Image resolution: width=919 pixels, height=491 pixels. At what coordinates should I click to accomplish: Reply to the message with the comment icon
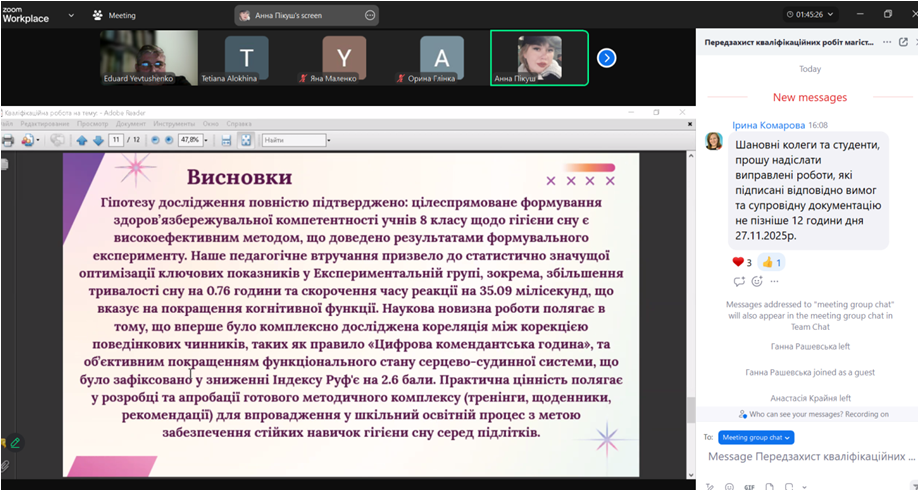coord(739,282)
